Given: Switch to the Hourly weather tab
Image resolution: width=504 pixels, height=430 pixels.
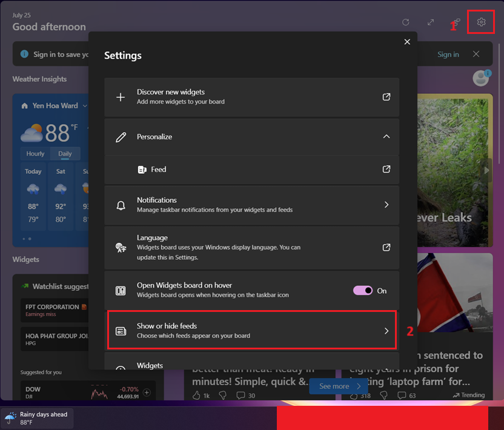Looking at the screenshot, I should [35, 153].
